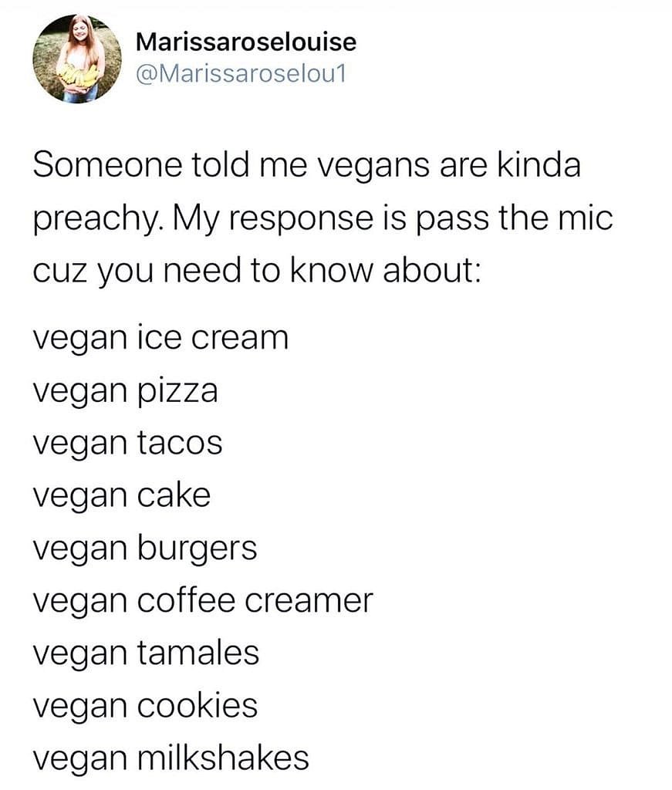Click the 'vegan tamales' text
The height and width of the screenshot is (790, 672).
pos(146,653)
